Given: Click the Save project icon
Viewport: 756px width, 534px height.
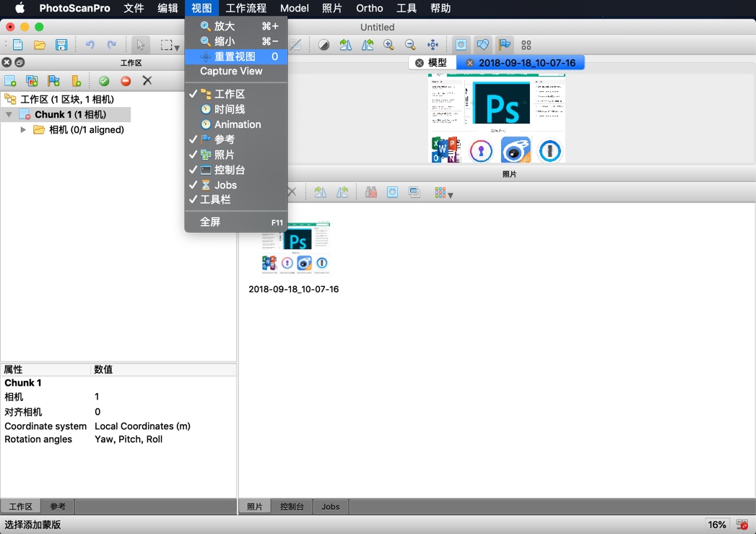Looking at the screenshot, I should click(61, 44).
